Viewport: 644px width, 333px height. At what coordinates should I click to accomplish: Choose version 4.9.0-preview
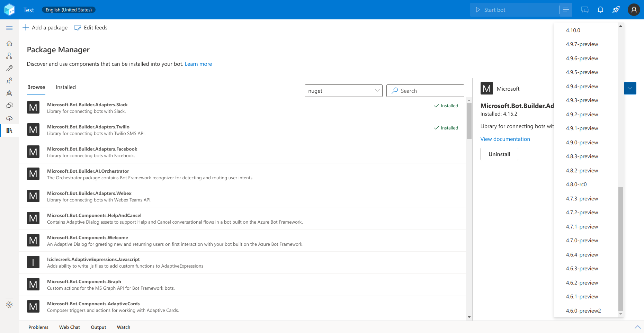(585, 143)
